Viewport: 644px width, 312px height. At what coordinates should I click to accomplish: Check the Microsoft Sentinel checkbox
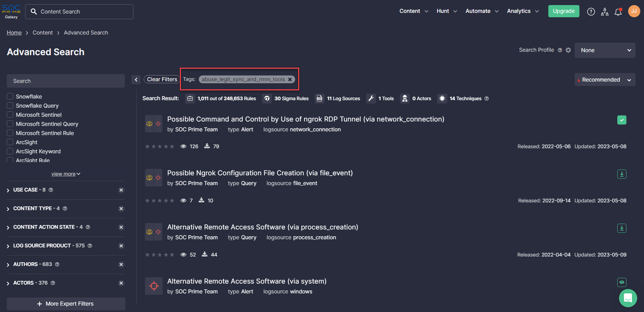(10, 115)
